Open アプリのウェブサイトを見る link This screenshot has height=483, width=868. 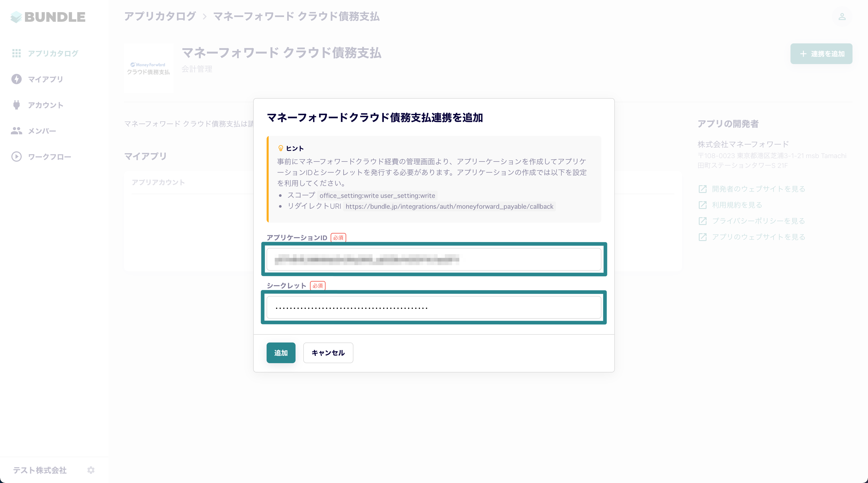point(758,237)
